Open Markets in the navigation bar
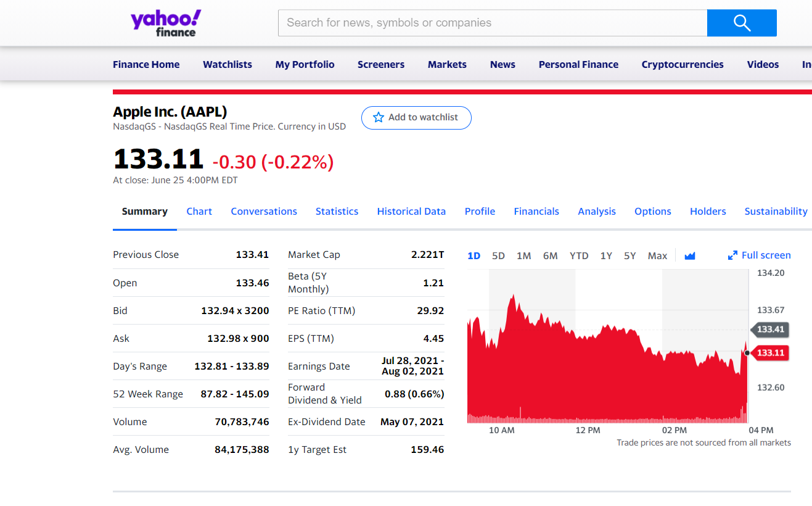This screenshot has width=812, height=506. [447, 64]
